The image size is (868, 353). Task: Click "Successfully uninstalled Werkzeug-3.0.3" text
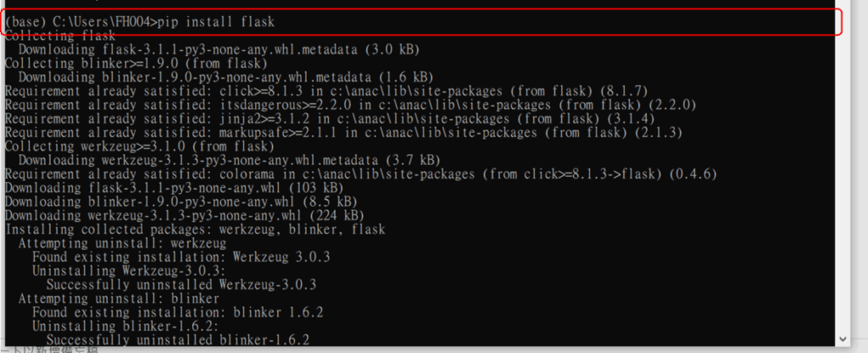click(181, 284)
